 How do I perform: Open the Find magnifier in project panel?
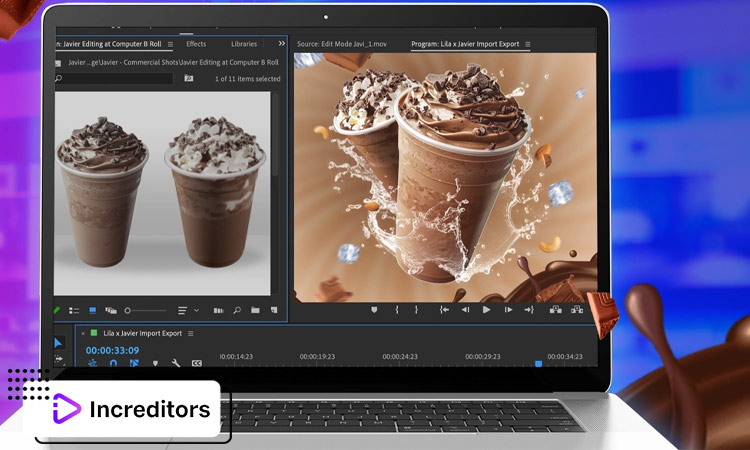[x=237, y=310]
